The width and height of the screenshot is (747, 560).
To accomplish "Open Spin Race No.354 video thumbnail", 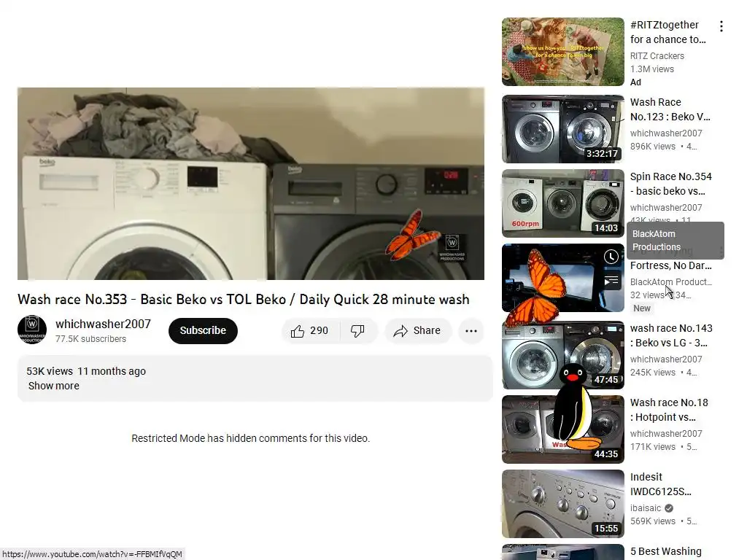I will pyautogui.click(x=563, y=203).
